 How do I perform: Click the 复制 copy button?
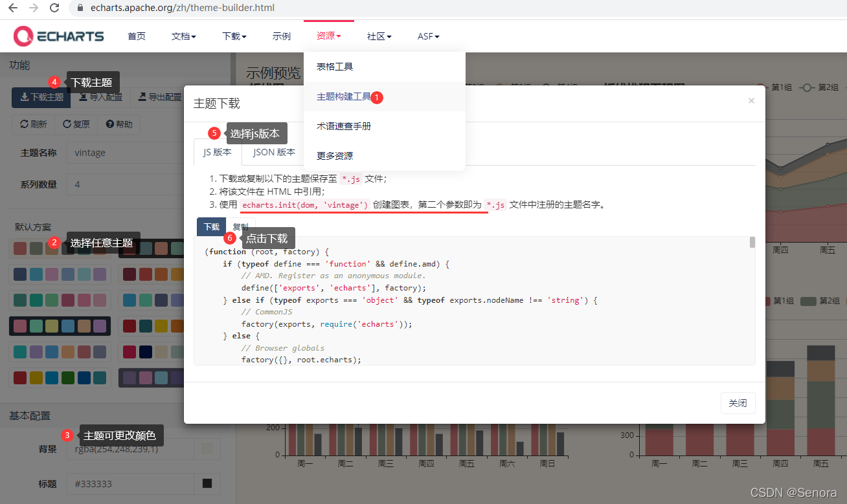[x=240, y=226]
